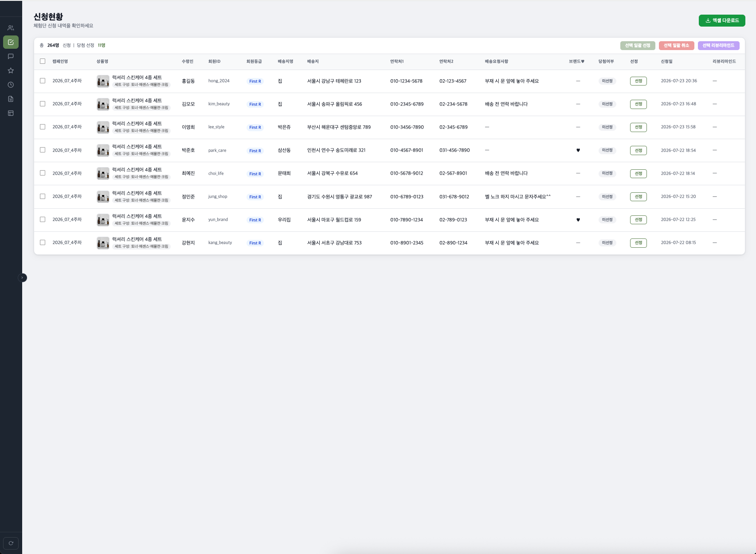Click 미선정 status badge in lee_style row
This screenshot has height=554, width=756.
click(x=607, y=127)
